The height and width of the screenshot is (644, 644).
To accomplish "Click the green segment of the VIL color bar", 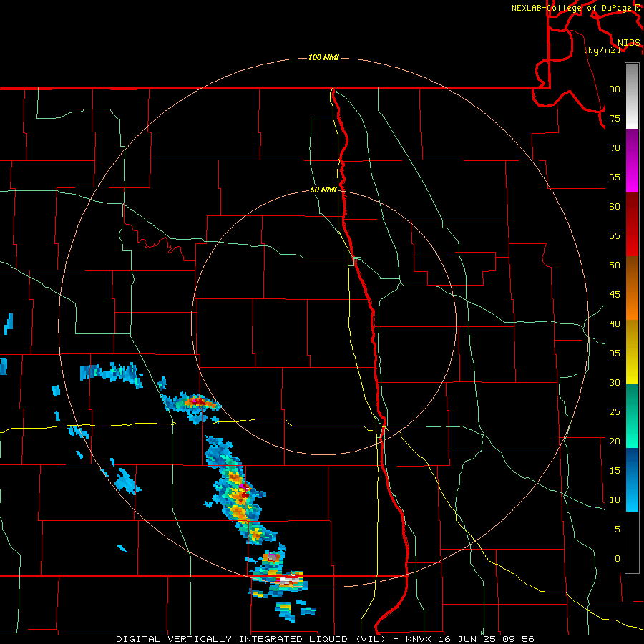I will 632,416.
